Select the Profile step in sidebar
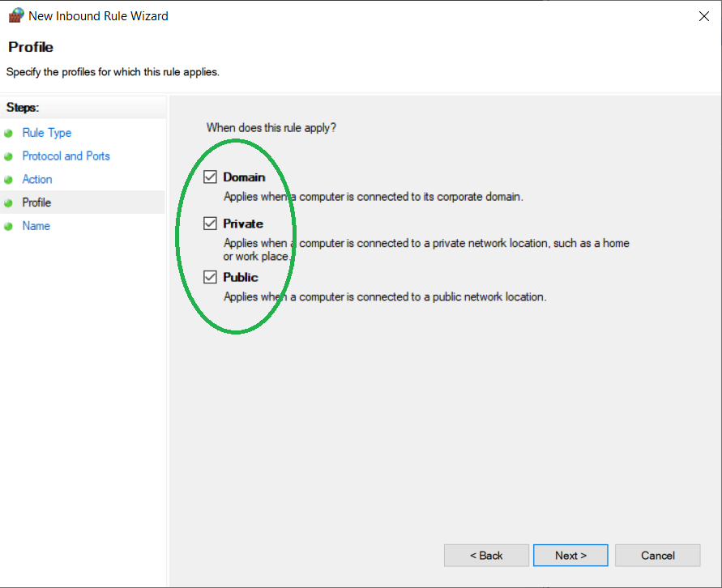Screen dimensions: 722x588 36,202
